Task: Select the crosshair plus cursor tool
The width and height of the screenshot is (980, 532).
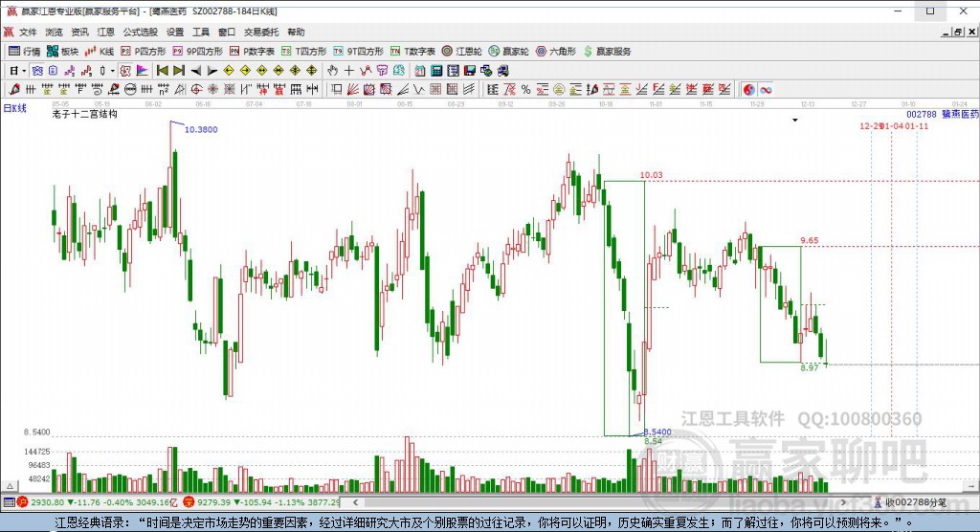Action: click(348, 71)
